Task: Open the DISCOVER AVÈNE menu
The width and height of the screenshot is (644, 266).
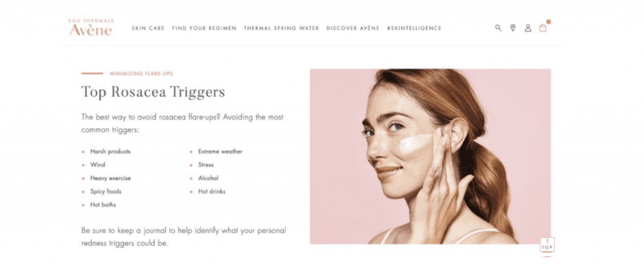Action: click(x=353, y=28)
